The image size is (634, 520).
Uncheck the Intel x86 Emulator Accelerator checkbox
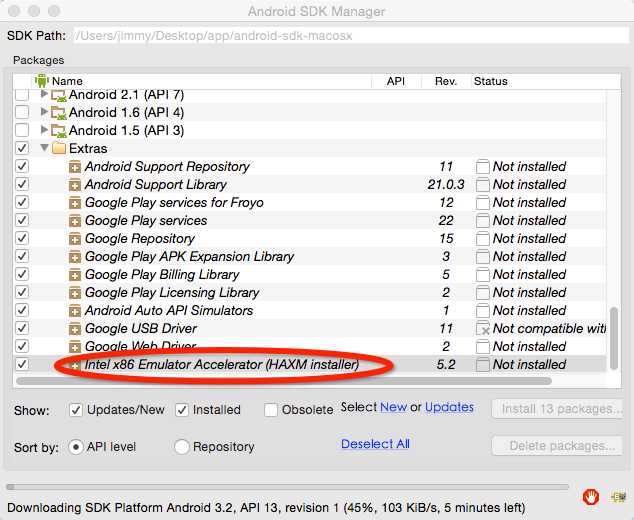click(22, 364)
